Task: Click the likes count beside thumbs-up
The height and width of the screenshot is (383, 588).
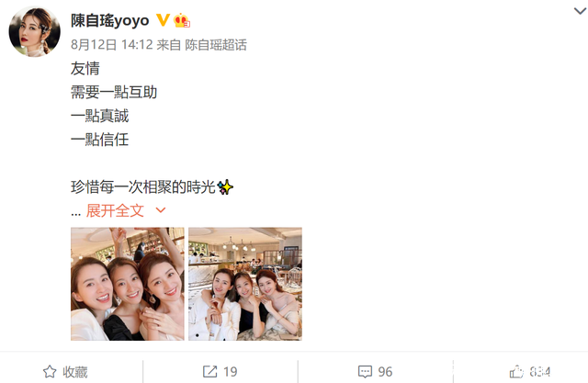Action: click(540, 372)
